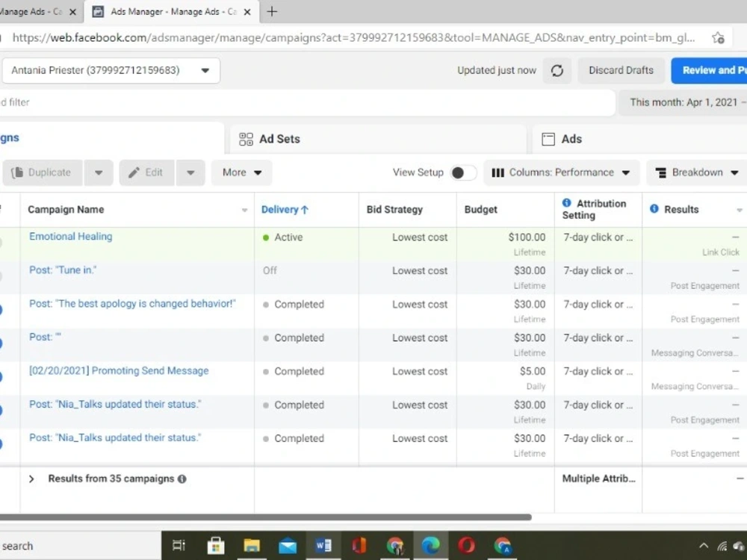Click the Attribution Setting info icon
The image size is (747, 560).
click(x=566, y=203)
